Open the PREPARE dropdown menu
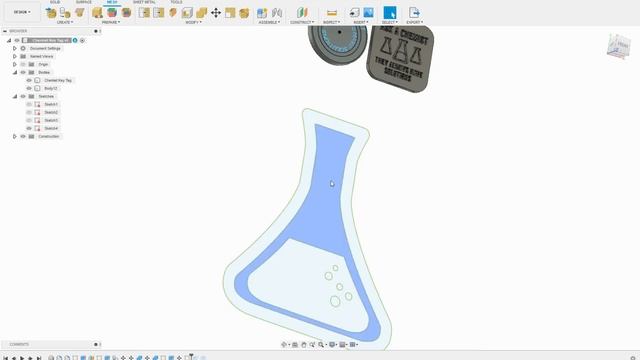 coord(111,22)
